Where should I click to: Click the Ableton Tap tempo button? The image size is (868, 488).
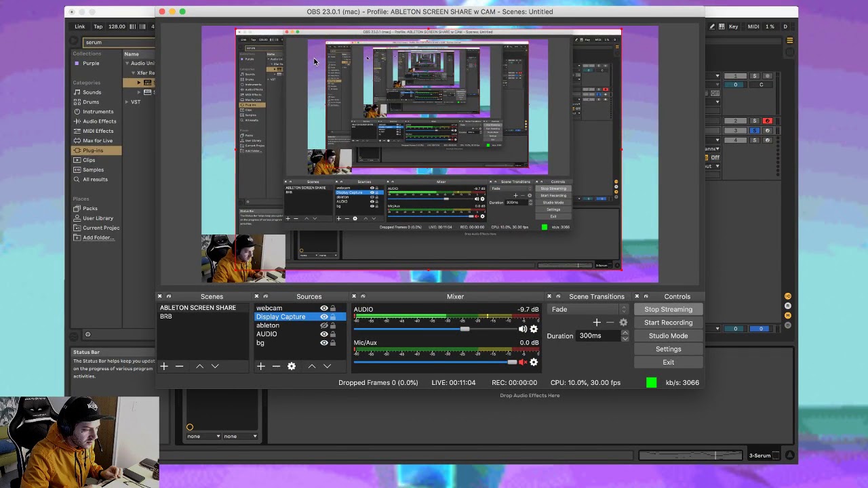98,26
